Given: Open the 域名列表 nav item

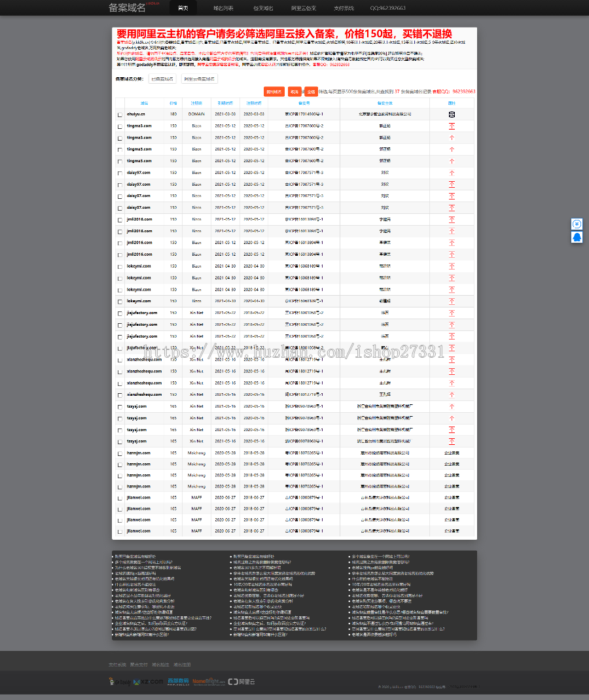Looking at the screenshot, I should click(223, 8).
